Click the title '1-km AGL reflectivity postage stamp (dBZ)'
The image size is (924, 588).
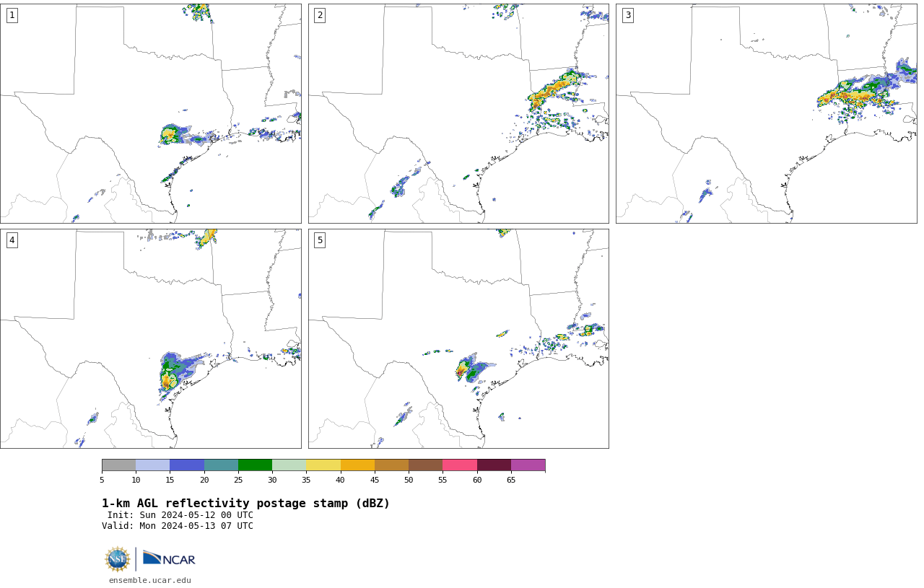pyautogui.click(x=245, y=504)
